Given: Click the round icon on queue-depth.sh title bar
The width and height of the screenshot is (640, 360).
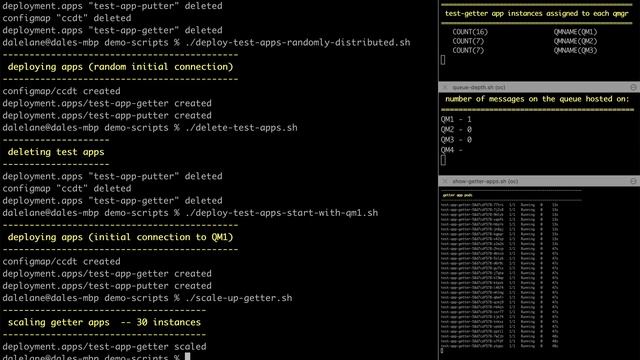Looking at the screenshot, I should coord(633,87).
